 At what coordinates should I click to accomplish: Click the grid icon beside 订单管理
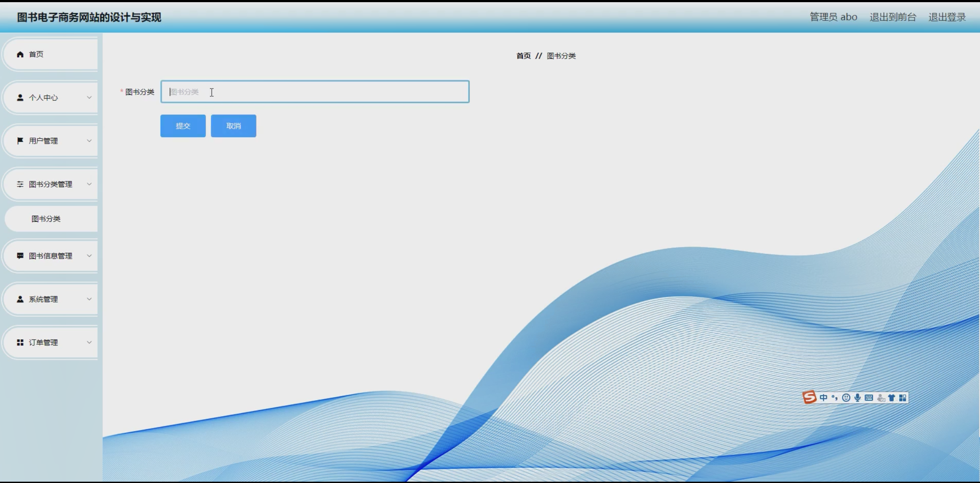tap(20, 342)
